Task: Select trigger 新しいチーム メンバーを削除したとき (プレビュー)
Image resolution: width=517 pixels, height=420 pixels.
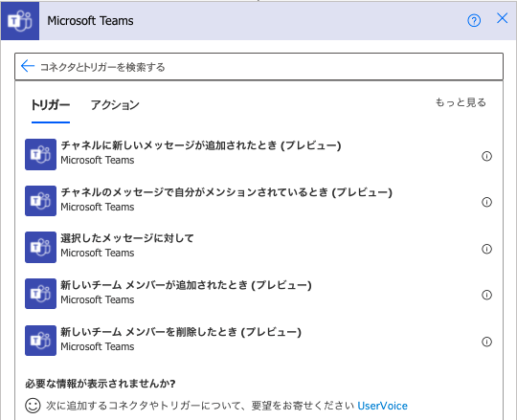Action: (181, 332)
